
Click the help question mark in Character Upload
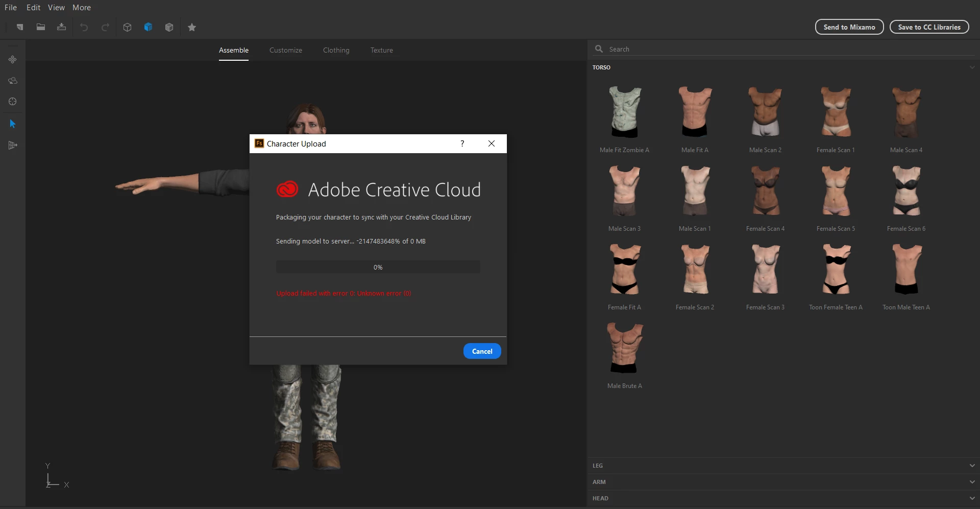tap(462, 143)
